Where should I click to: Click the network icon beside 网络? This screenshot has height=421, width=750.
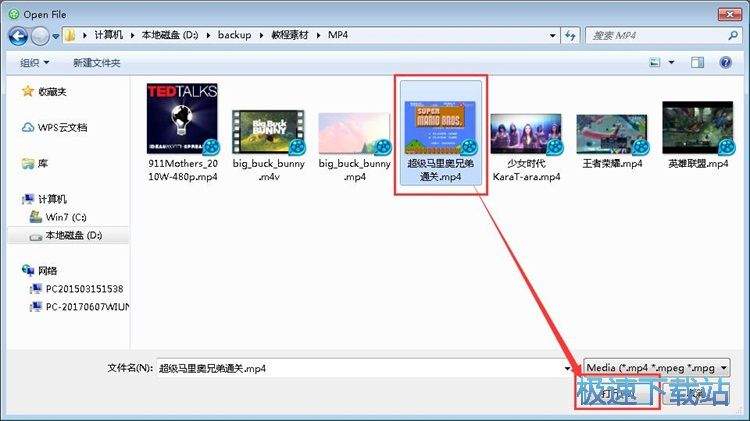tap(28, 270)
